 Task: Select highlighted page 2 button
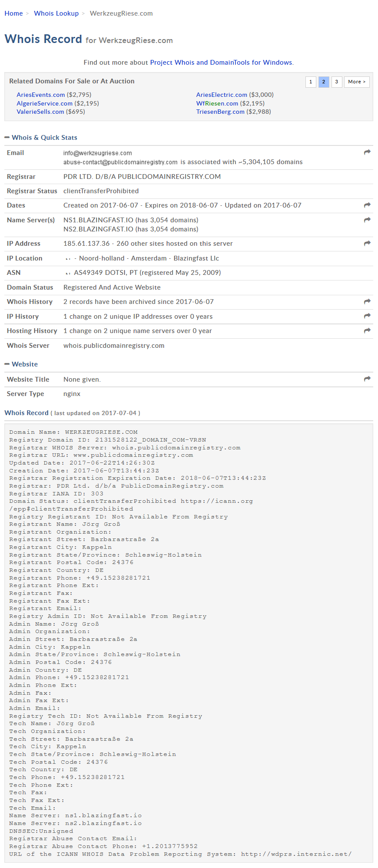pyautogui.click(x=324, y=82)
